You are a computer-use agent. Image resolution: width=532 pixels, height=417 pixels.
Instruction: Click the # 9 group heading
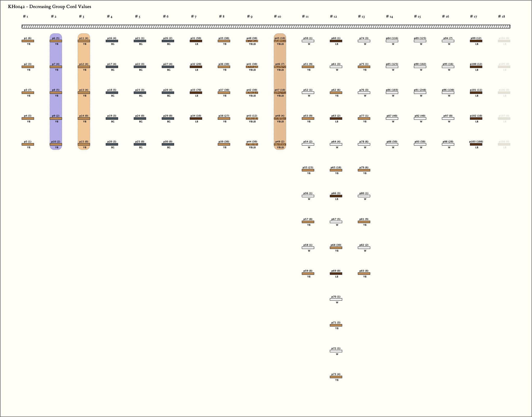[250, 17]
